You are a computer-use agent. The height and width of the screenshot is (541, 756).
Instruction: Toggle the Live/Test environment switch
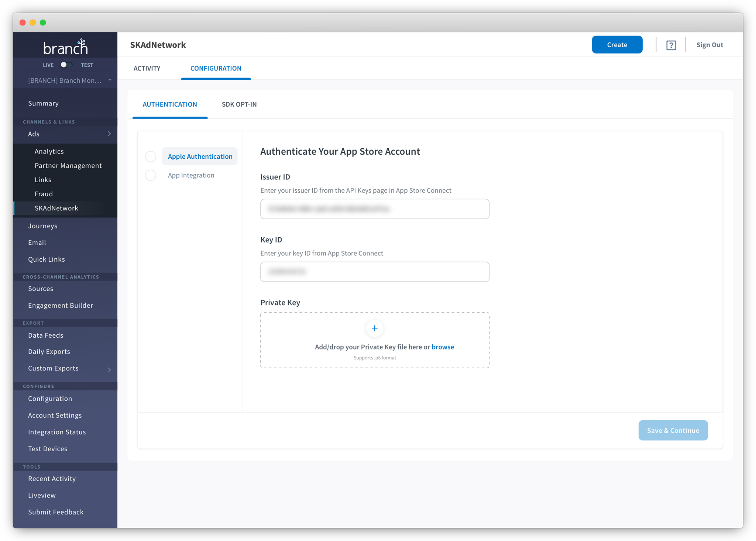click(66, 65)
